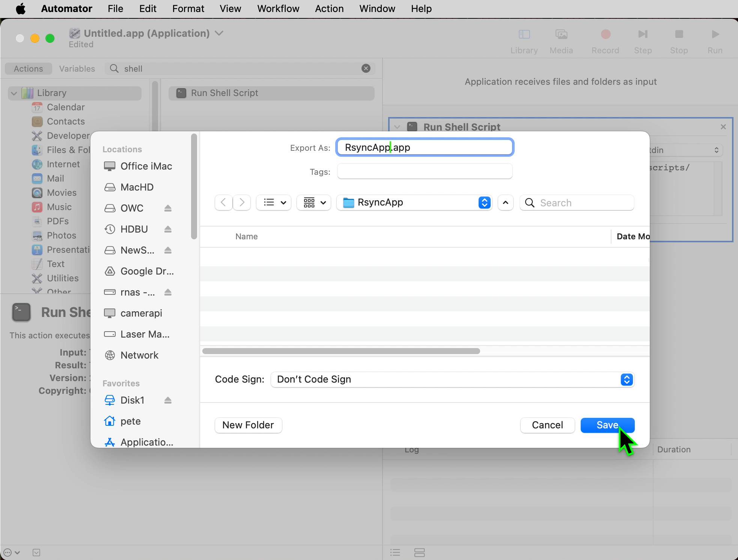738x560 pixels.
Task: Open the Help menu
Action: pos(421,9)
